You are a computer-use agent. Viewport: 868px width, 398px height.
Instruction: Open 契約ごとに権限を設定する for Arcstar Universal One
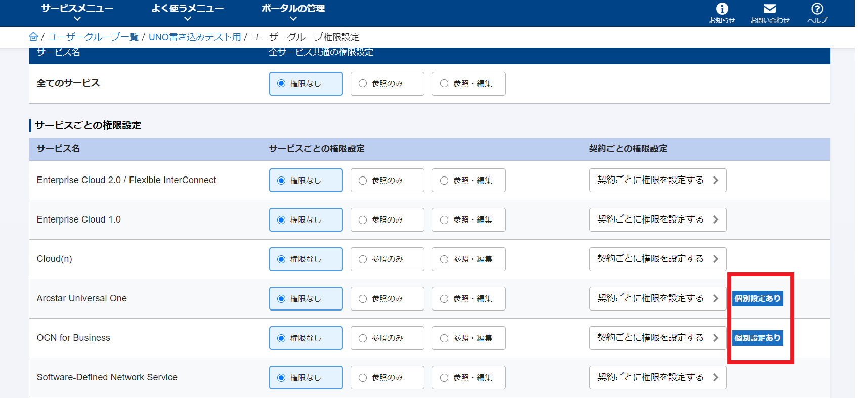(658, 298)
